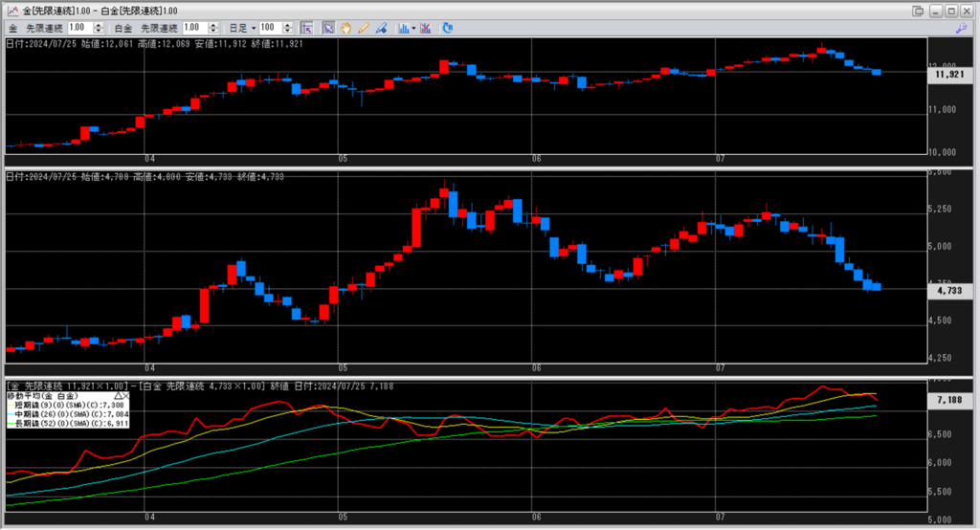Toggle the crosshair cursor display button
Image resolution: width=980 pixels, height=530 pixels.
307,29
